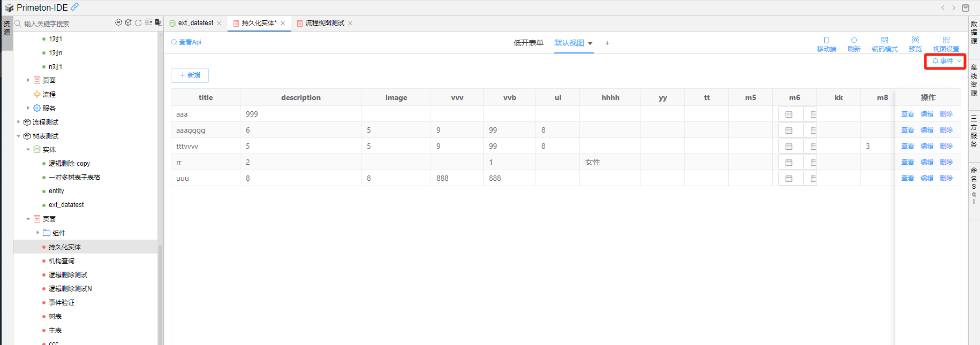Viewport: 980px width, 345px height.
Task: Click the 刷新 refresh icon in toolbar
Action: pos(854,44)
